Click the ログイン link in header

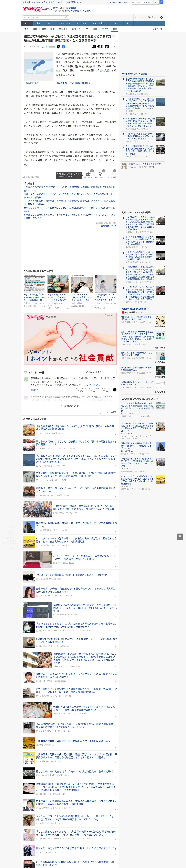(57, 11)
